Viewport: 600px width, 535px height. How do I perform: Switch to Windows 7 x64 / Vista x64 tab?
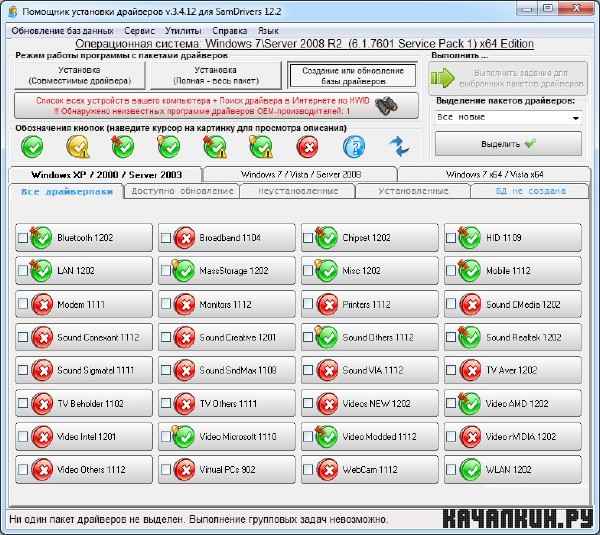[x=494, y=175]
